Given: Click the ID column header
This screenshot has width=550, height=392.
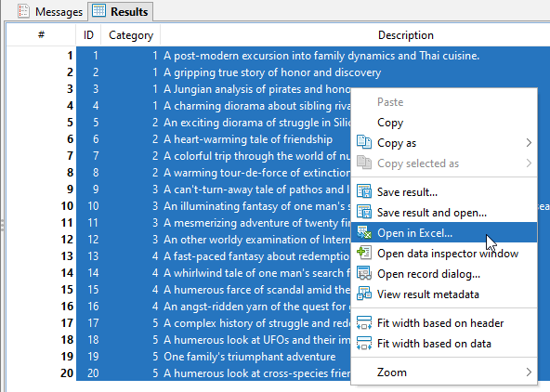Looking at the screenshot, I should coord(88,35).
